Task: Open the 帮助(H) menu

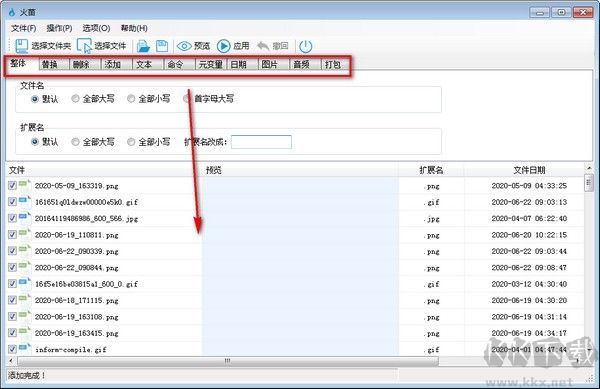Action: pyautogui.click(x=134, y=28)
